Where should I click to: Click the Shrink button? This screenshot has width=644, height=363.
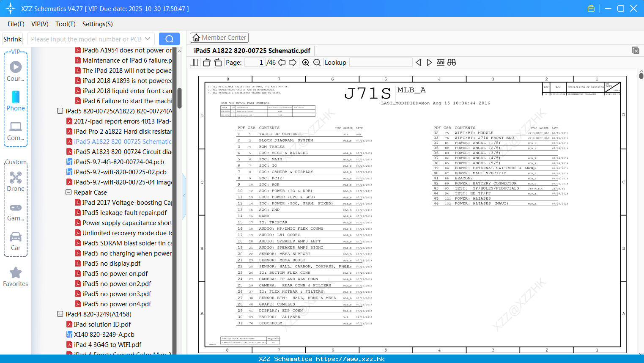[x=13, y=39]
